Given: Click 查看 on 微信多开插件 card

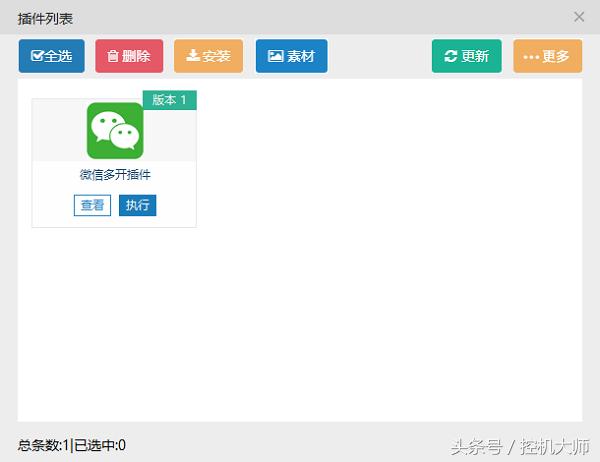Looking at the screenshot, I should tap(92, 205).
